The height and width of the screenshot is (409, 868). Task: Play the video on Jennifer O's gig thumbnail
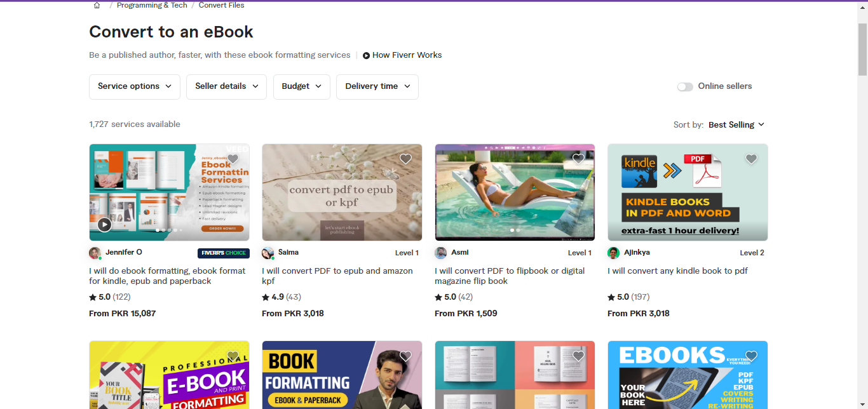(104, 224)
